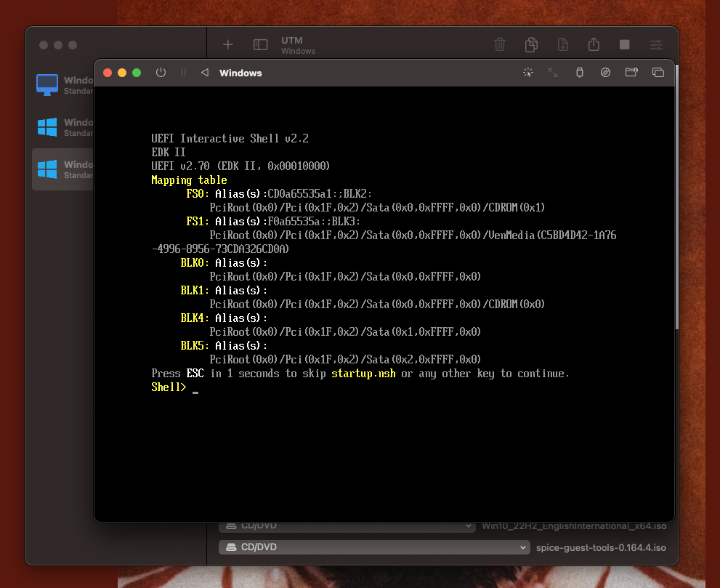This screenshot has height=588, width=720.
Task: Select the highlighted third Windows VM
Action: click(63, 169)
